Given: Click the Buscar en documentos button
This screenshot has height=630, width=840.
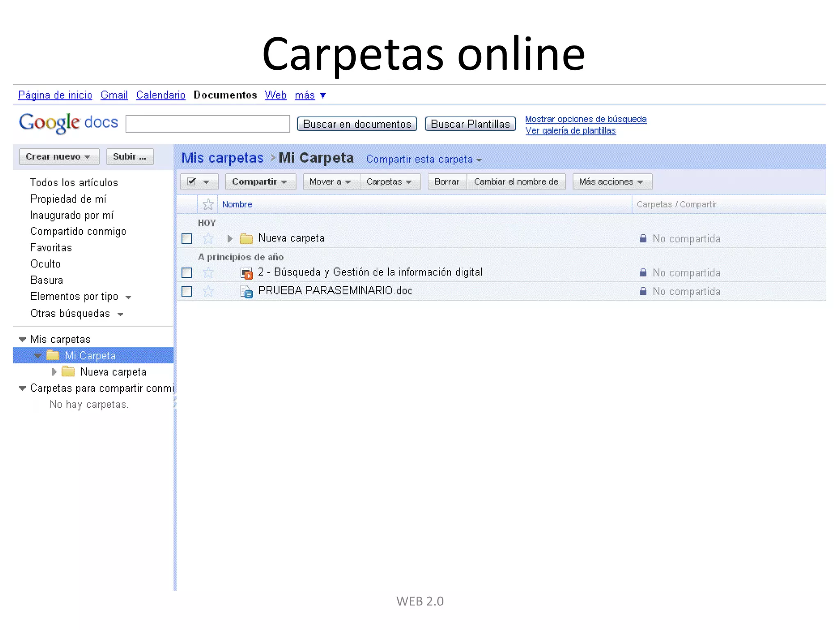Looking at the screenshot, I should click(357, 124).
